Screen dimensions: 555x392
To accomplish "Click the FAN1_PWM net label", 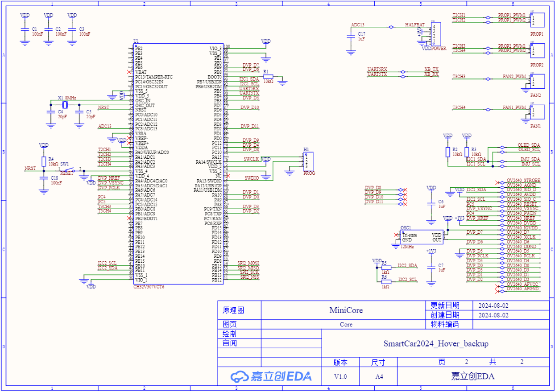I will pyautogui.click(x=514, y=107).
